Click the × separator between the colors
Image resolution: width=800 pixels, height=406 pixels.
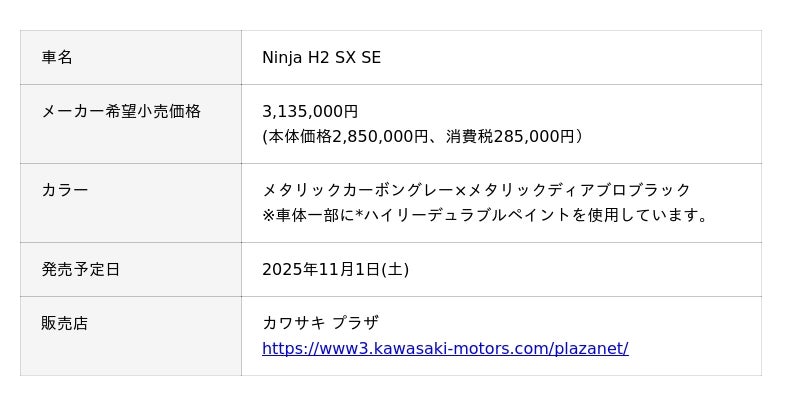[x=460, y=190]
